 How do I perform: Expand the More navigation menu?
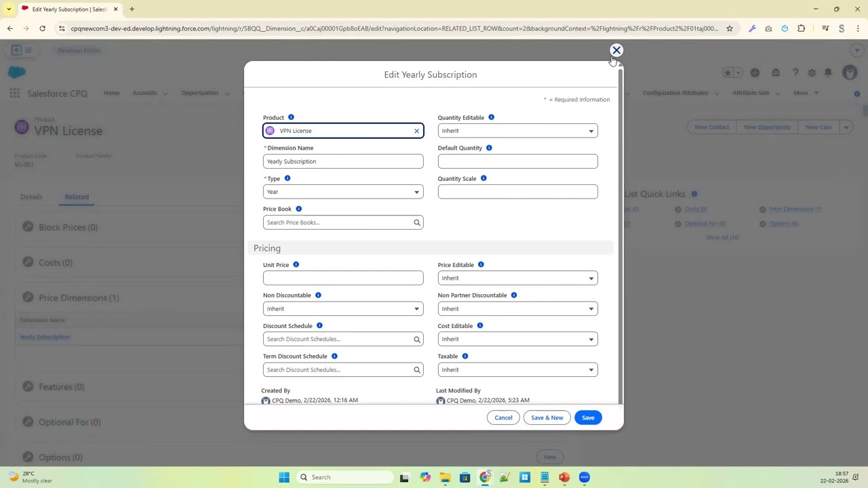click(x=806, y=93)
